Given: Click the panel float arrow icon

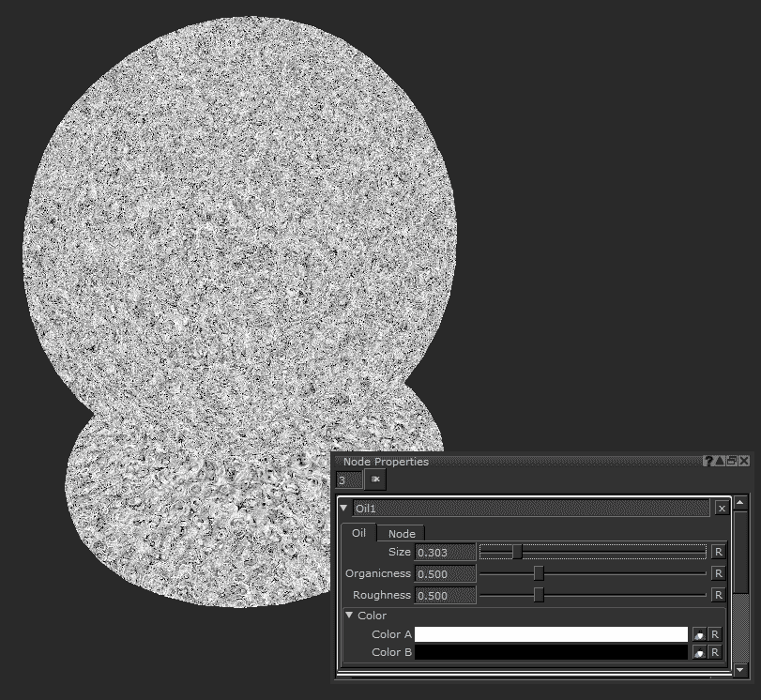Looking at the screenshot, I should 720,461.
